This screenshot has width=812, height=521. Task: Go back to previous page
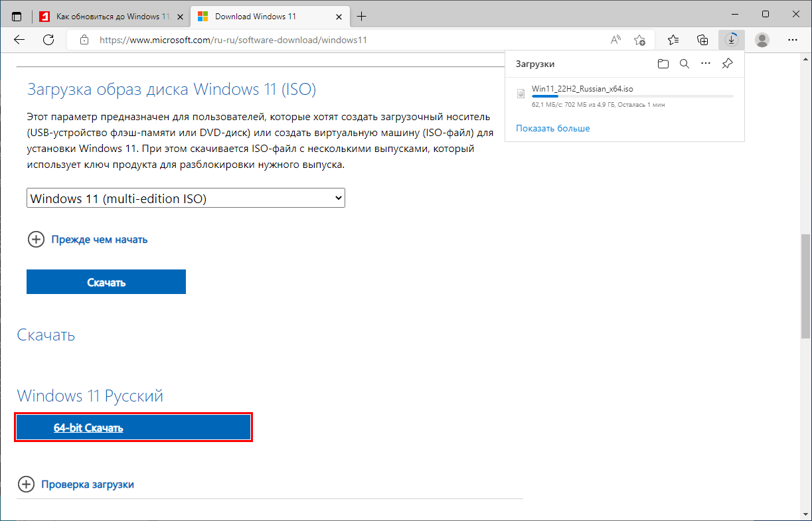(x=19, y=40)
